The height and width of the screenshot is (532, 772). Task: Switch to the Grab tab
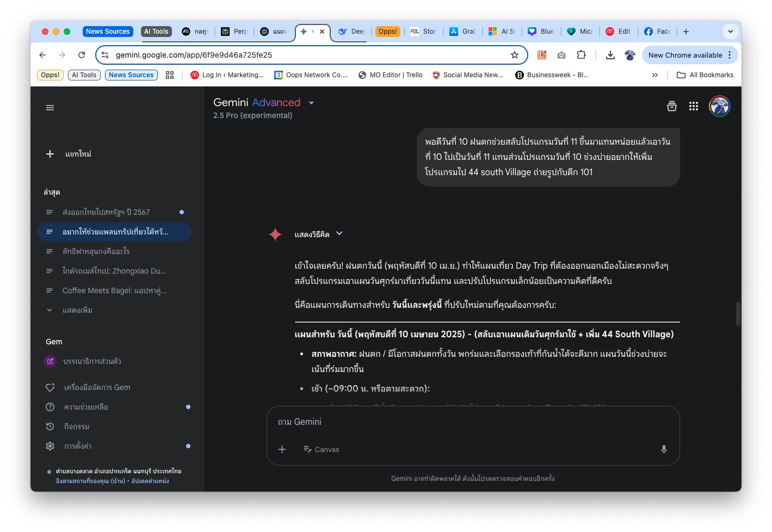[x=462, y=32]
